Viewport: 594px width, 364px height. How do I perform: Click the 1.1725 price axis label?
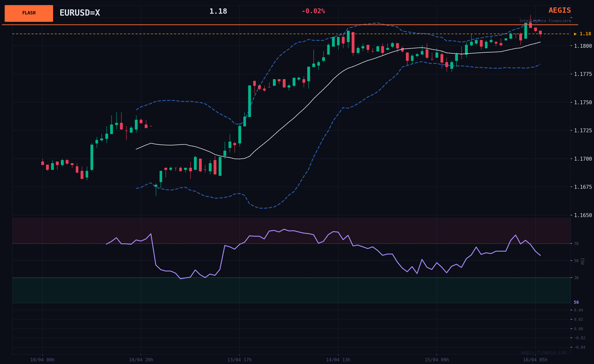click(583, 130)
